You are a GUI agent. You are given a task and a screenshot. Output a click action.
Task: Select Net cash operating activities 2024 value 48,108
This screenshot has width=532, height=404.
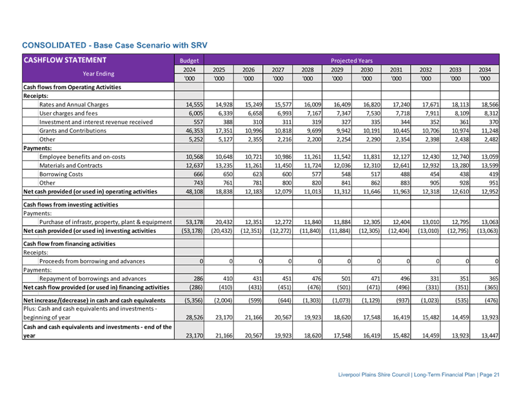click(x=194, y=192)
